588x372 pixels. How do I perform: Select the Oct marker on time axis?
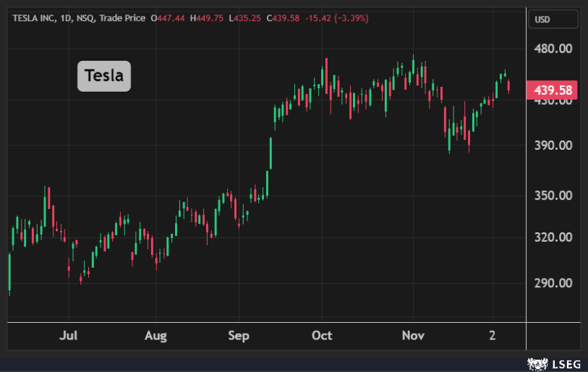322,336
